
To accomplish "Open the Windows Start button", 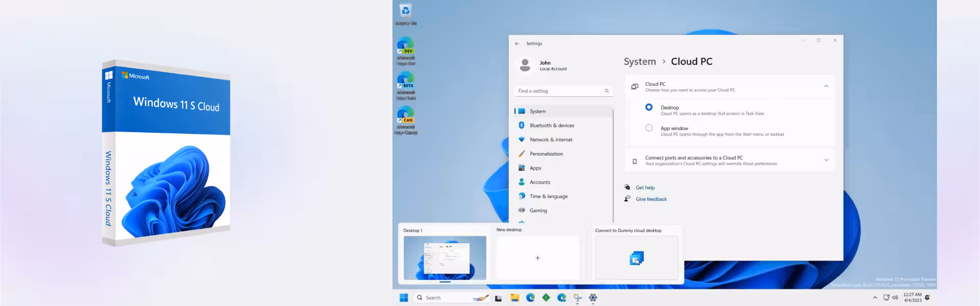I will 404,298.
